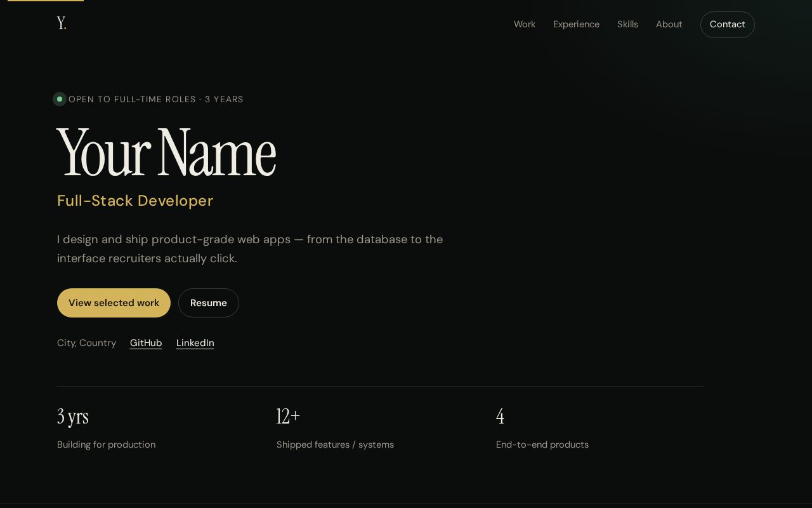Click the green availability status dot

coord(60,99)
